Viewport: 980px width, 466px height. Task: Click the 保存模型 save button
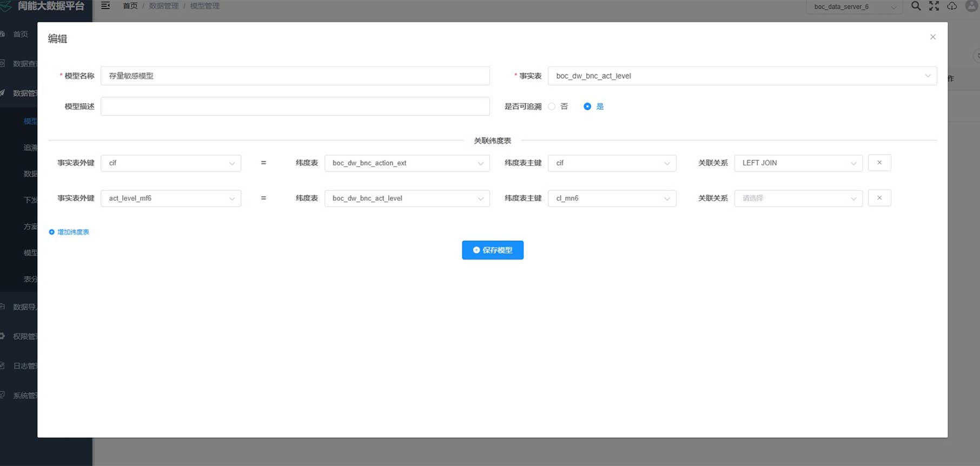click(x=492, y=250)
